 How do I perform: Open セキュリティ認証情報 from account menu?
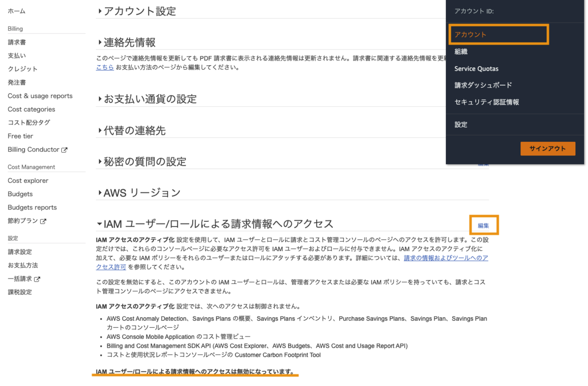[x=487, y=102]
